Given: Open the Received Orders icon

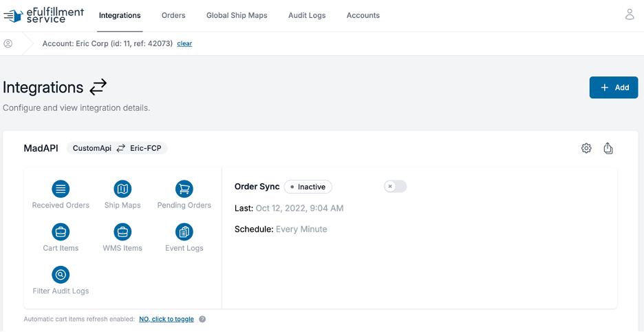Looking at the screenshot, I should tap(61, 189).
